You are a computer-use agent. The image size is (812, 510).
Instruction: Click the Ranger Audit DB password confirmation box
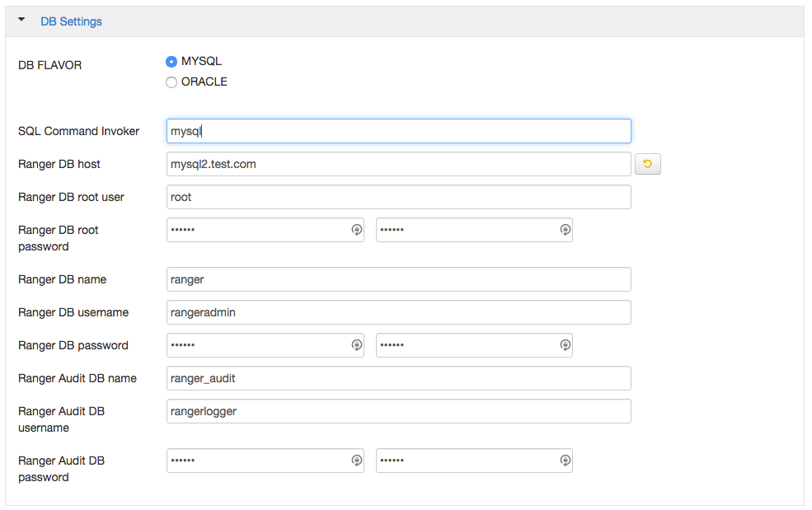pyautogui.click(x=466, y=461)
